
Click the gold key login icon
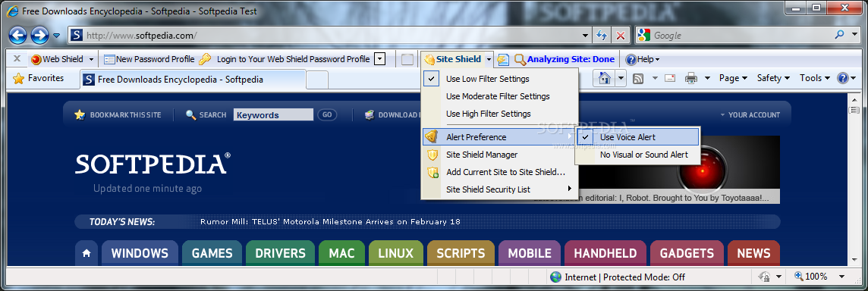[x=205, y=59]
